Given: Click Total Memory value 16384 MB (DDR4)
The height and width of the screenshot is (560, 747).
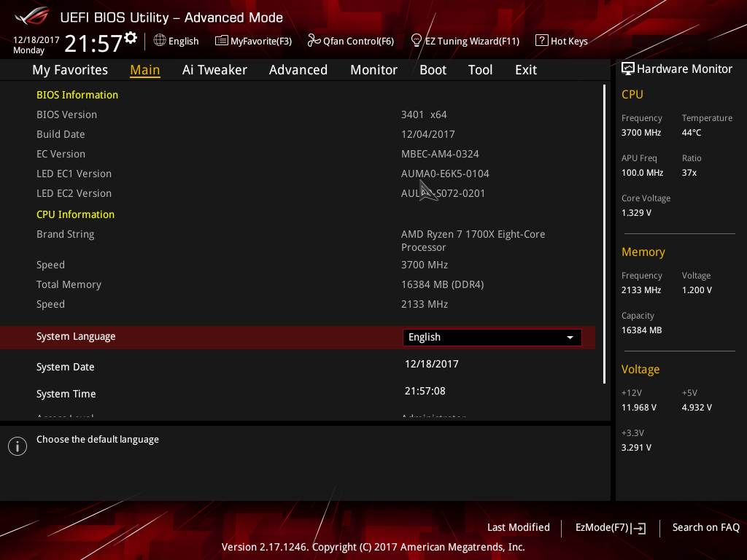Looking at the screenshot, I should pyautogui.click(x=443, y=285).
